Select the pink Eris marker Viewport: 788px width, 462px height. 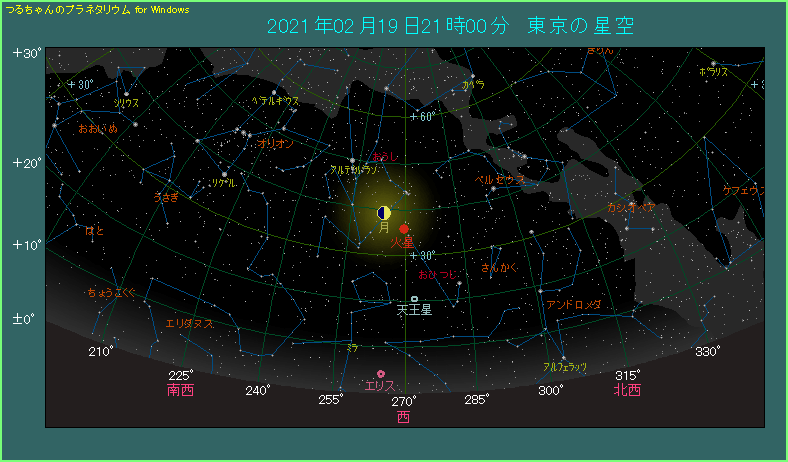coord(380,374)
